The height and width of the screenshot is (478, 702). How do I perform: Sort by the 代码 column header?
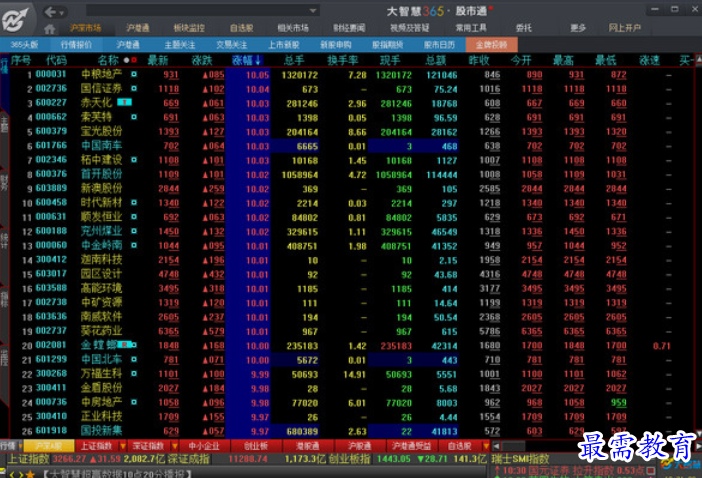click(x=56, y=60)
